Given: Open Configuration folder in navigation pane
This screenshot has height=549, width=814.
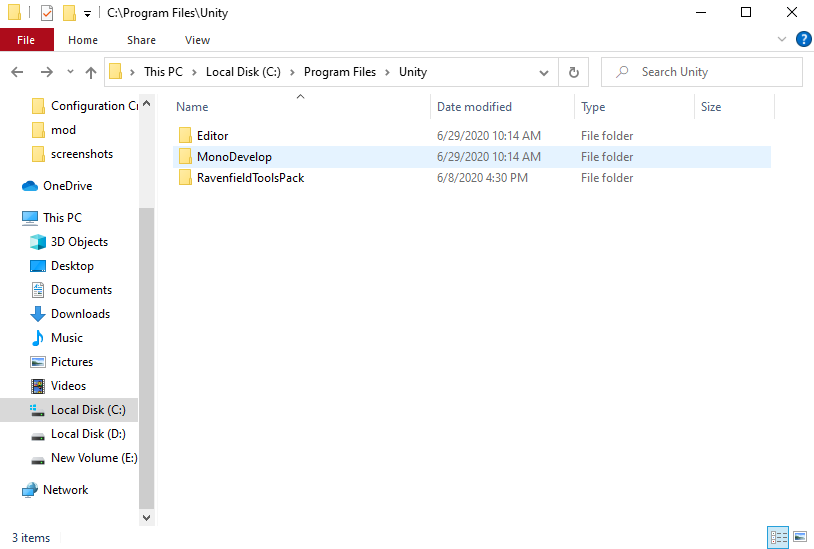Looking at the screenshot, I should tap(86, 106).
